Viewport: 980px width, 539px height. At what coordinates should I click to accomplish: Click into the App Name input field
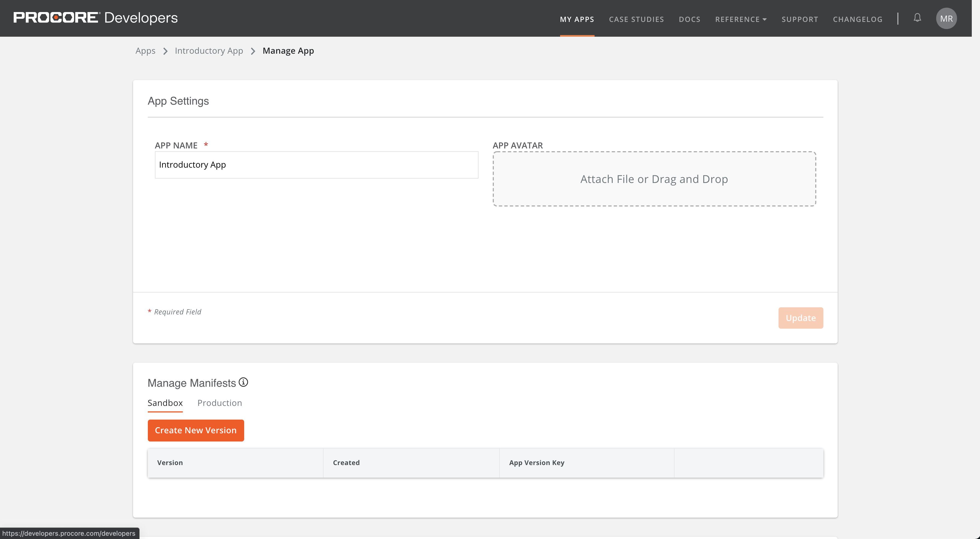[316, 165]
